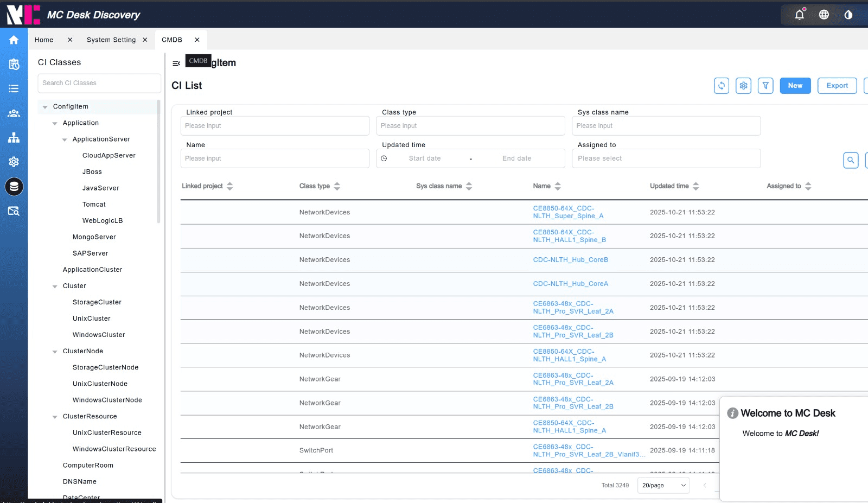Image resolution: width=868 pixels, height=503 pixels.
Task: Open the CMDB database sidebar icon
Action: click(14, 187)
